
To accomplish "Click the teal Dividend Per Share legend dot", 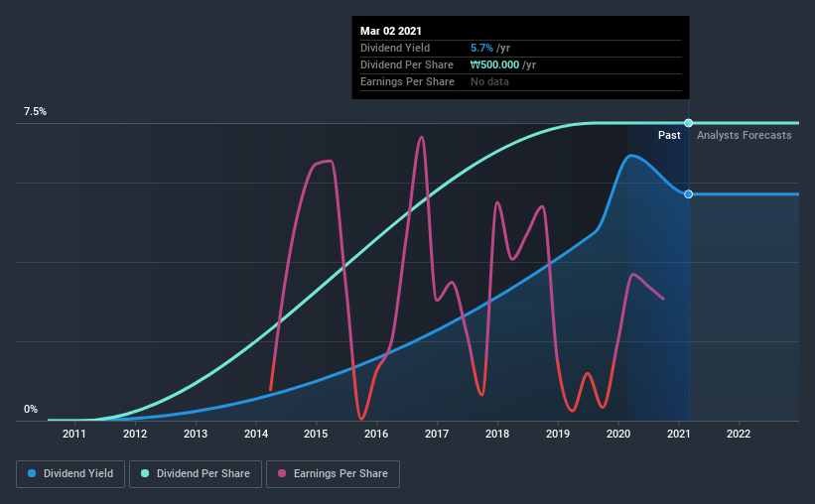I will 145,473.
